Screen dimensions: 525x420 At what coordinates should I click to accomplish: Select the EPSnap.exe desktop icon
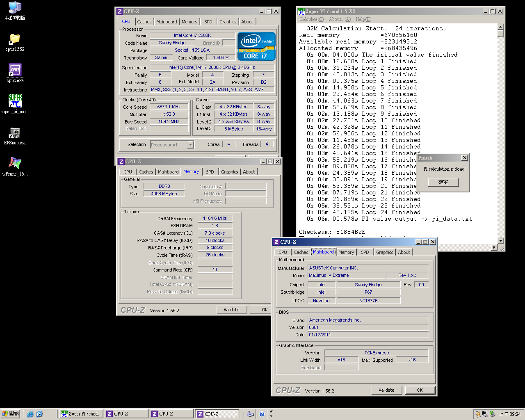(x=15, y=136)
